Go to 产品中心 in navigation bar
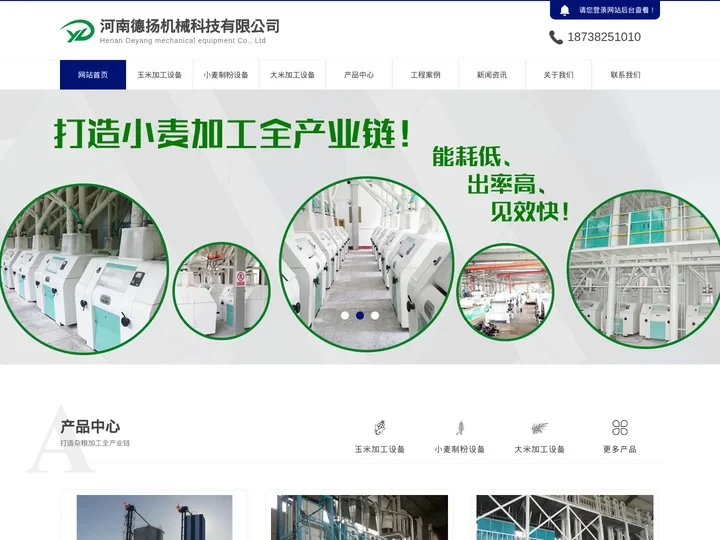 coord(359,75)
